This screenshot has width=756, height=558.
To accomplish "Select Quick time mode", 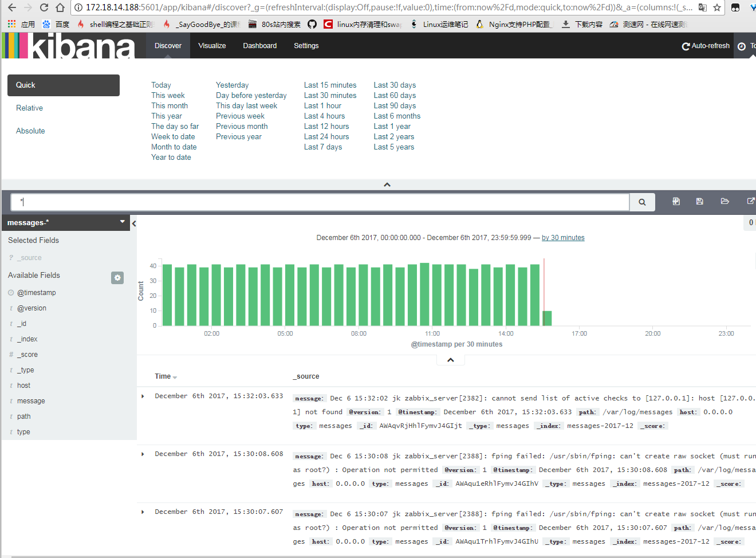I will [x=64, y=85].
